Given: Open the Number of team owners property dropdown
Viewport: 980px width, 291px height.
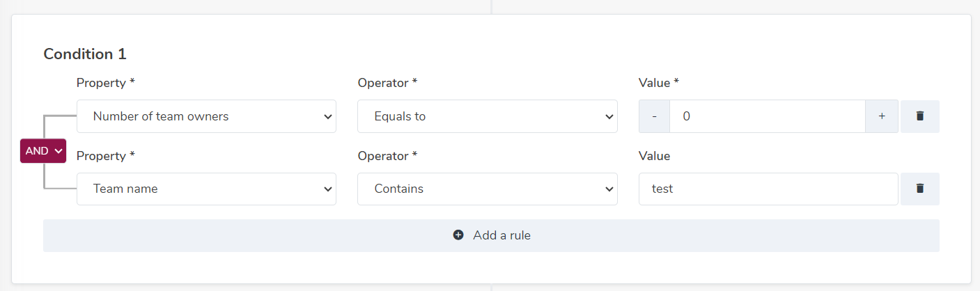Looking at the screenshot, I should 206,116.
